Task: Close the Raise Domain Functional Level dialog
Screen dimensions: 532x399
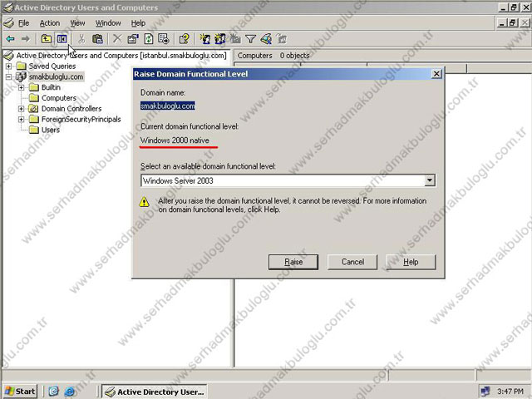Action: pos(436,74)
